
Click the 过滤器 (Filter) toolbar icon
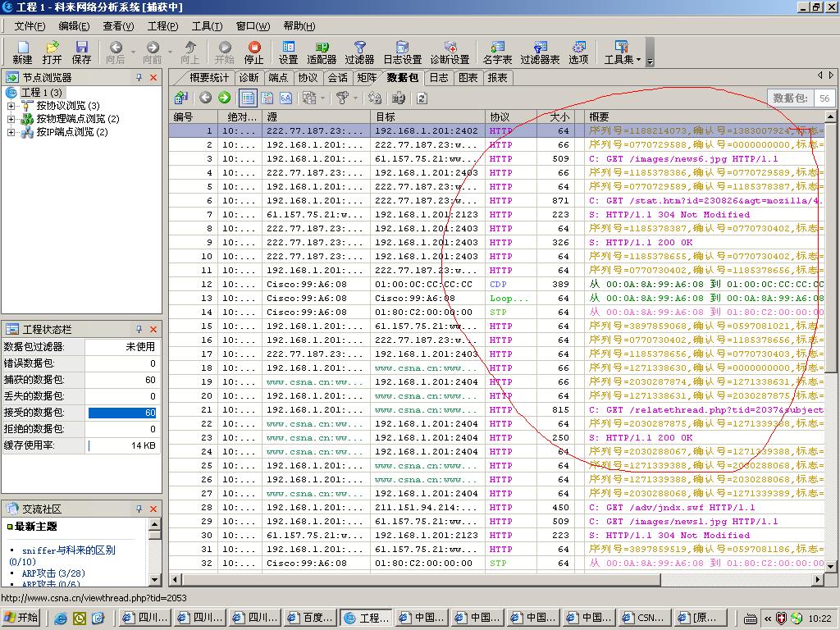pos(359,52)
